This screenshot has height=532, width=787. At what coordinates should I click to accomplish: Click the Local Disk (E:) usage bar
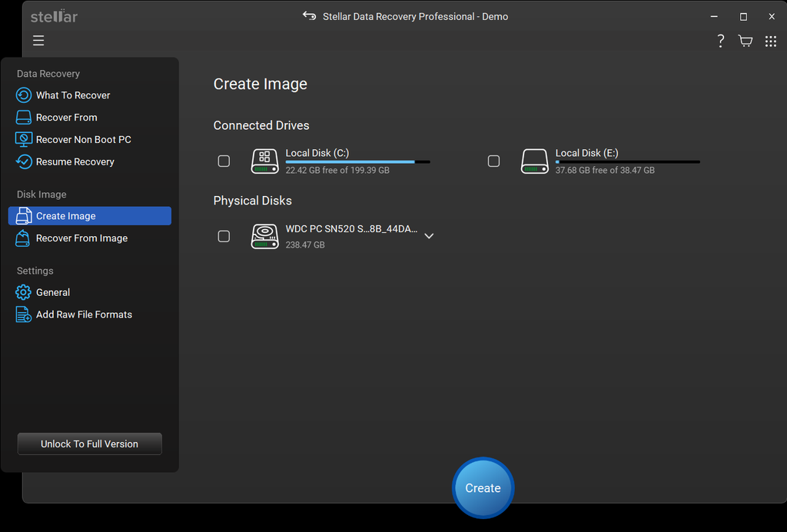point(627,162)
